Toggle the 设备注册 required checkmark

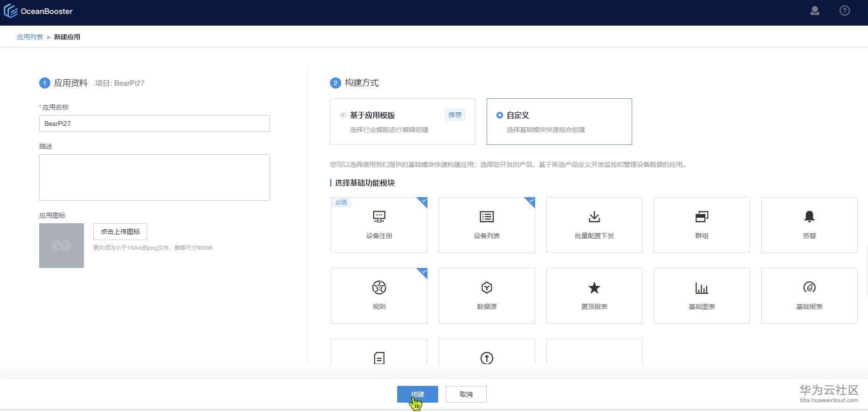pos(423,201)
